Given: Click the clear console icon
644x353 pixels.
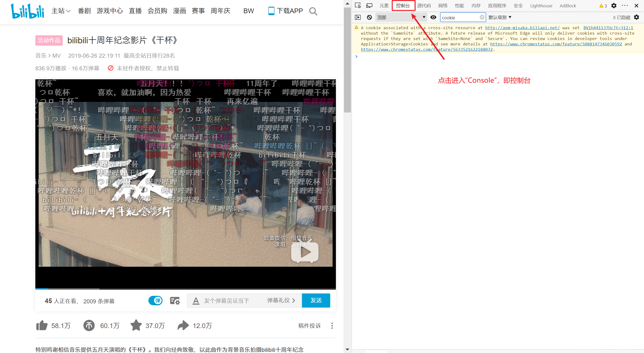Looking at the screenshot, I should click(369, 17).
